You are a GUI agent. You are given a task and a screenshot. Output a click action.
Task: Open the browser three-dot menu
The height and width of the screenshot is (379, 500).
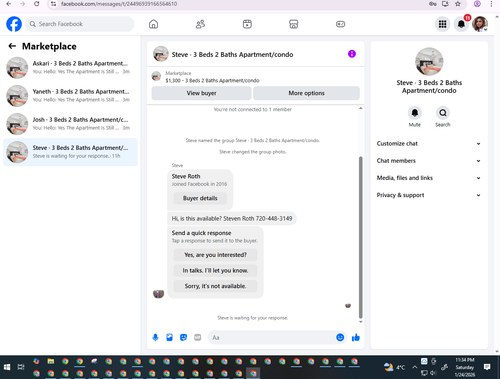491,4
